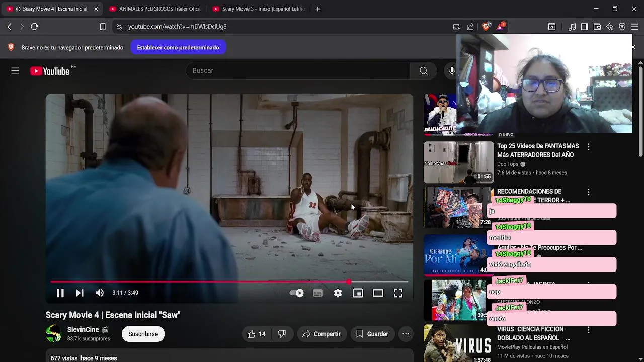Open the Brave Shields lion icon

(x=486, y=27)
